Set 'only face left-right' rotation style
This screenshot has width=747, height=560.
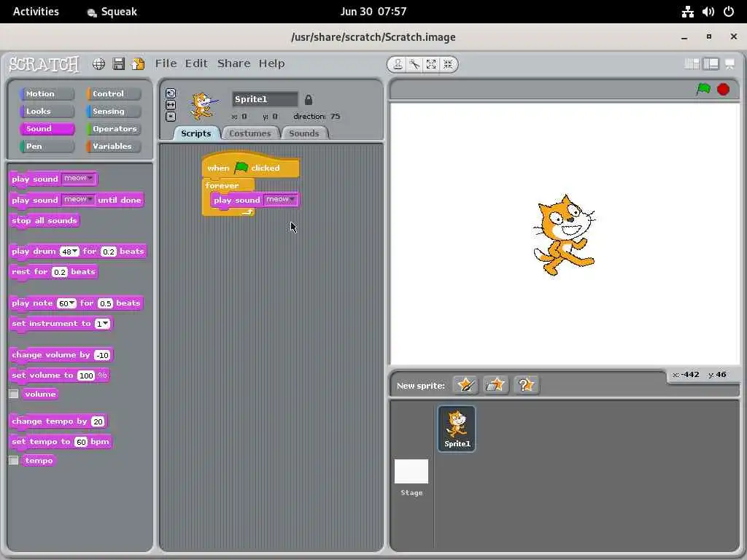(x=171, y=105)
